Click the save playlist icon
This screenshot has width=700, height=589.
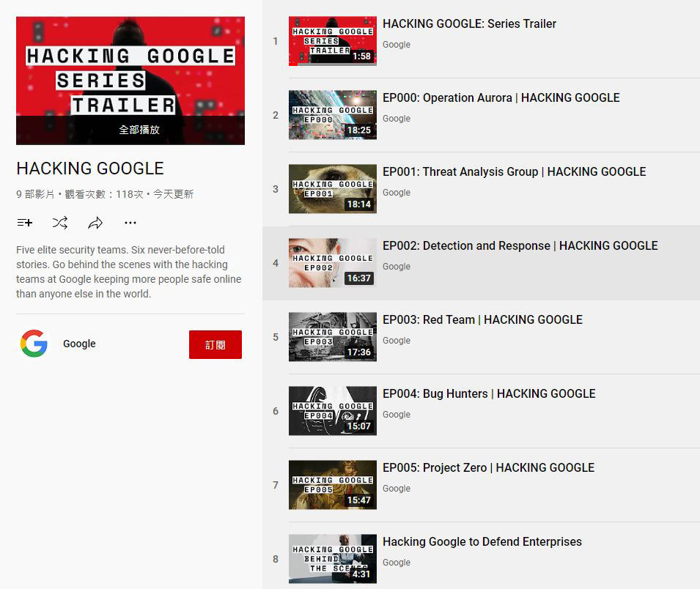click(24, 223)
